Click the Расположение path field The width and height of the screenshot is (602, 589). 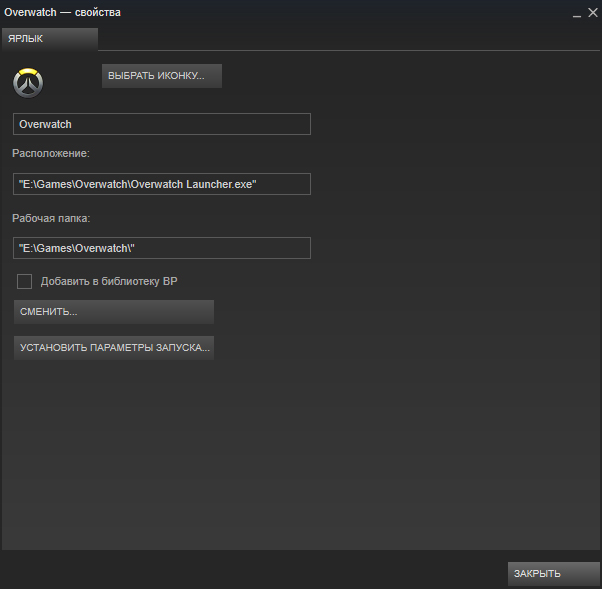(x=162, y=184)
